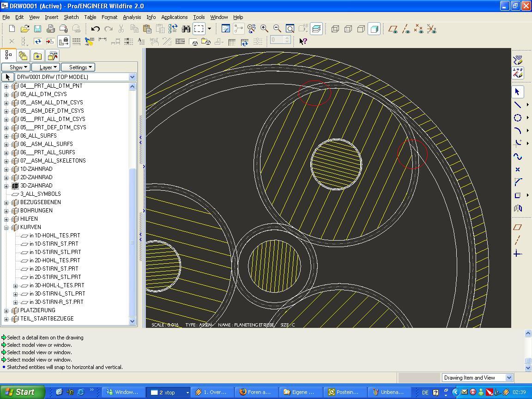
Task: Switch to hidden line display mode
Action: point(348,29)
